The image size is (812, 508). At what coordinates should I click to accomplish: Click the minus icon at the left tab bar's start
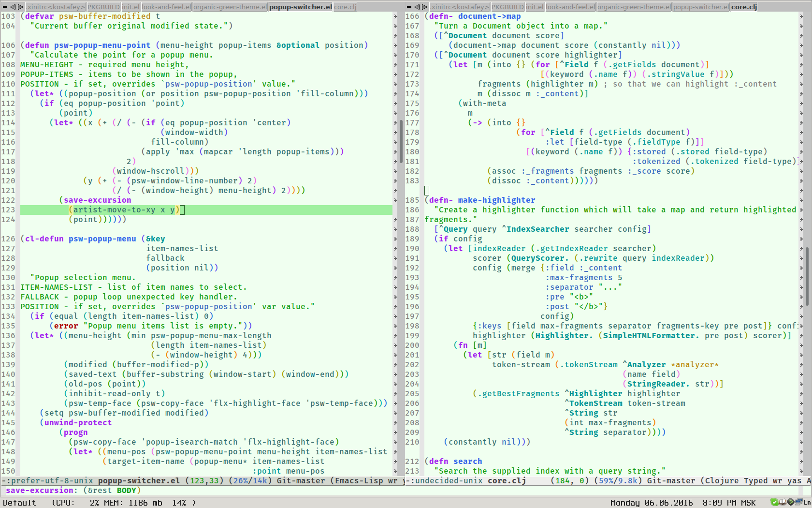pyautogui.click(x=5, y=7)
